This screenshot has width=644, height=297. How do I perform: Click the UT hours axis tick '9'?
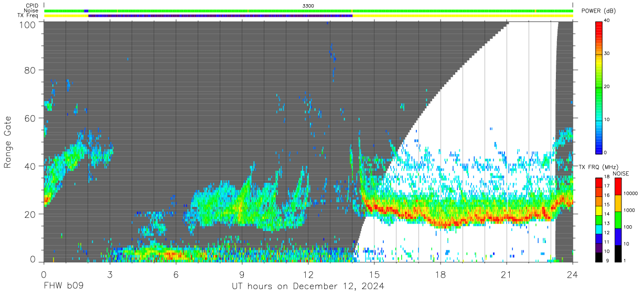[242, 274]
